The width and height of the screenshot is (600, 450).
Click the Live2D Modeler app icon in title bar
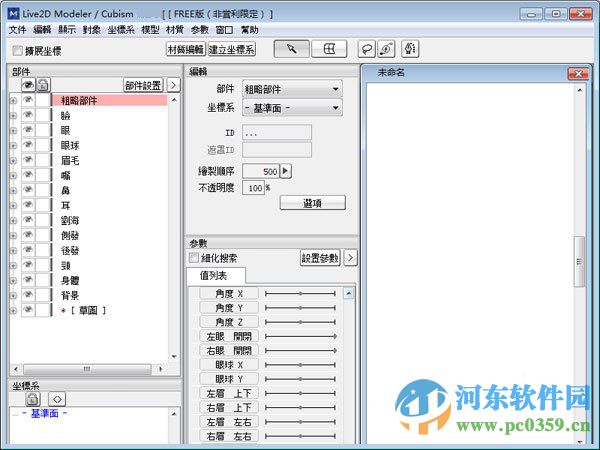[x=13, y=14]
